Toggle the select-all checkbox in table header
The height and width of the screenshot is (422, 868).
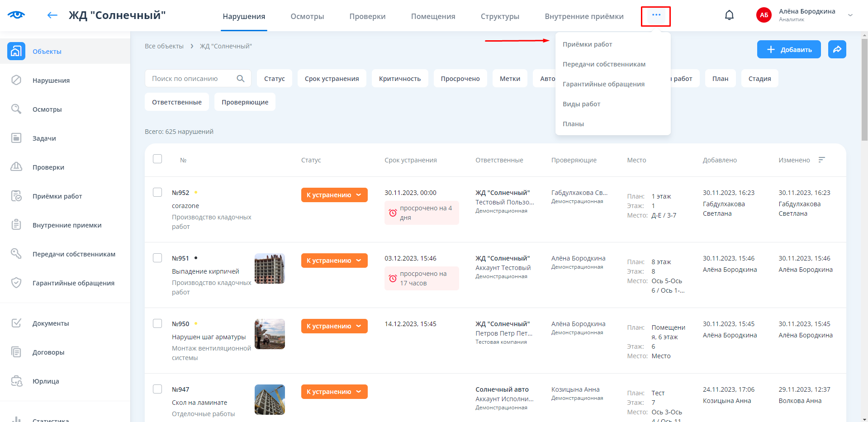coord(157,159)
